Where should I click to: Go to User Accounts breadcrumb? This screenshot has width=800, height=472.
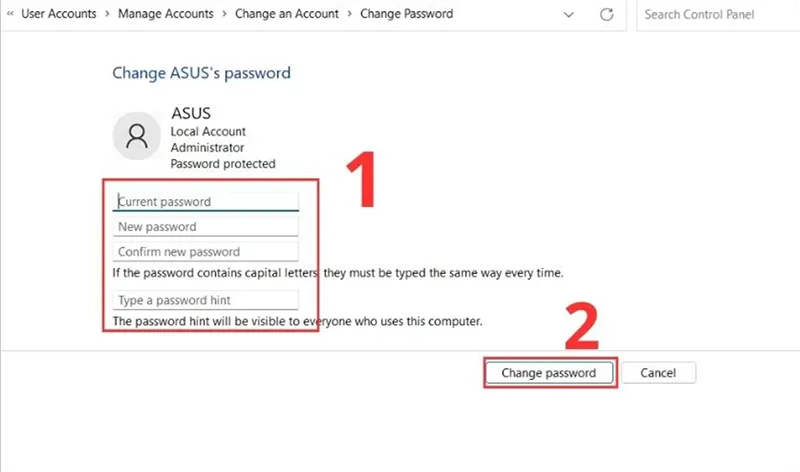point(59,14)
